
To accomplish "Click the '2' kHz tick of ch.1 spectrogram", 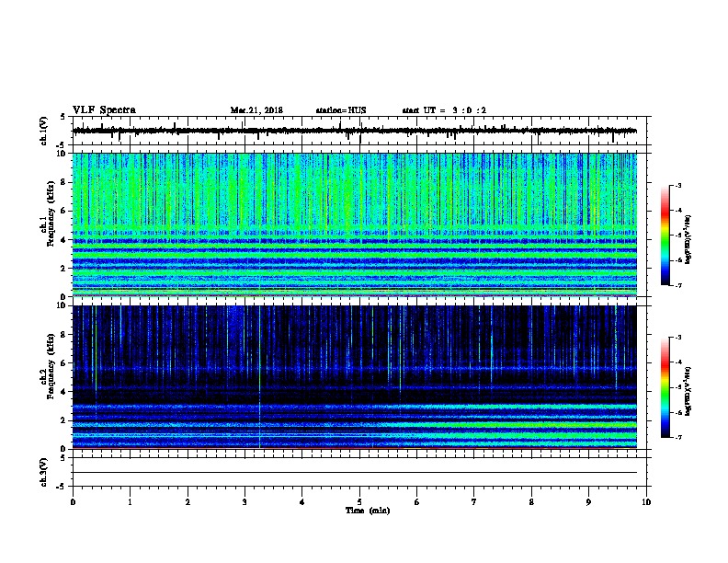I will point(63,269).
